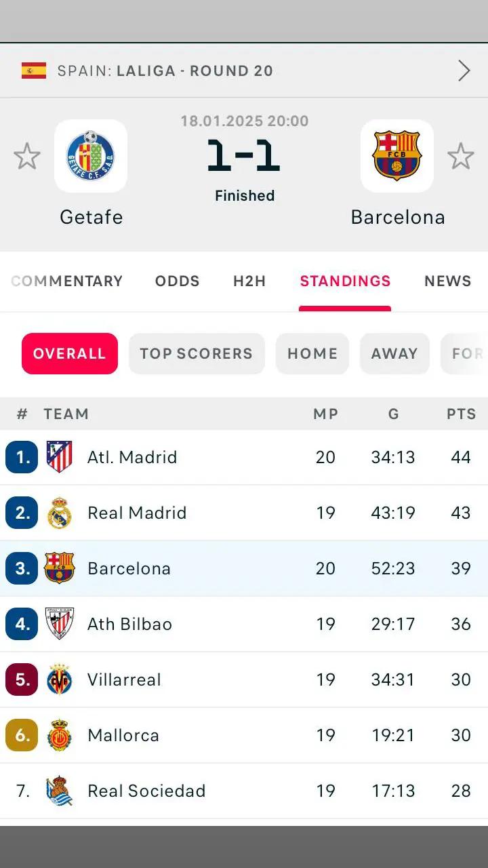The width and height of the screenshot is (488, 868).
Task: Open Real Sociedad team link
Action: [146, 791]
